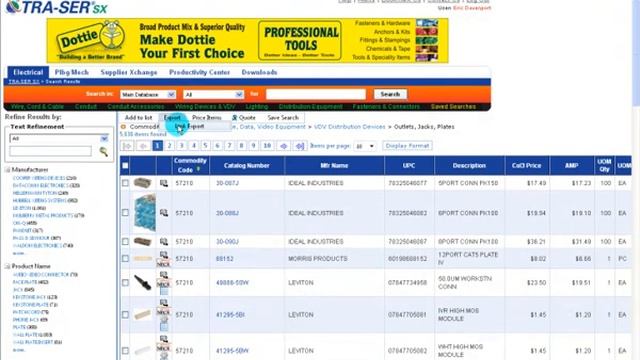Click the Quote toolbar item
Screen dimensions: 640x360
click(x=244, y=118)
